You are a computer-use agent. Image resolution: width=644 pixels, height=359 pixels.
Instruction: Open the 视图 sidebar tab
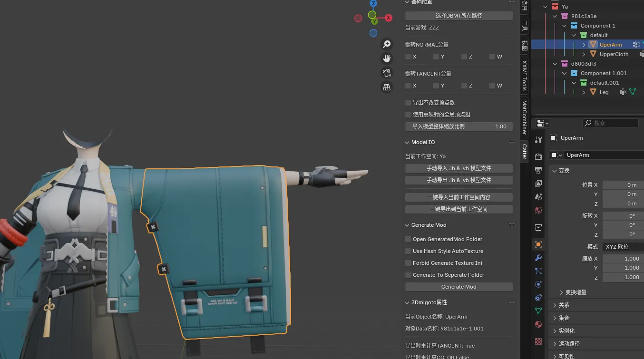click(x=525, y=45)
